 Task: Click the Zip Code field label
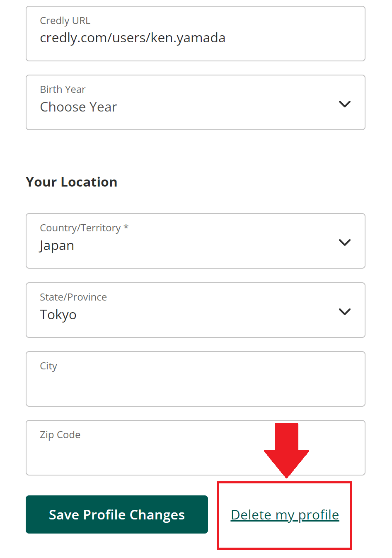pyautogui.click(x=60, y=435)
